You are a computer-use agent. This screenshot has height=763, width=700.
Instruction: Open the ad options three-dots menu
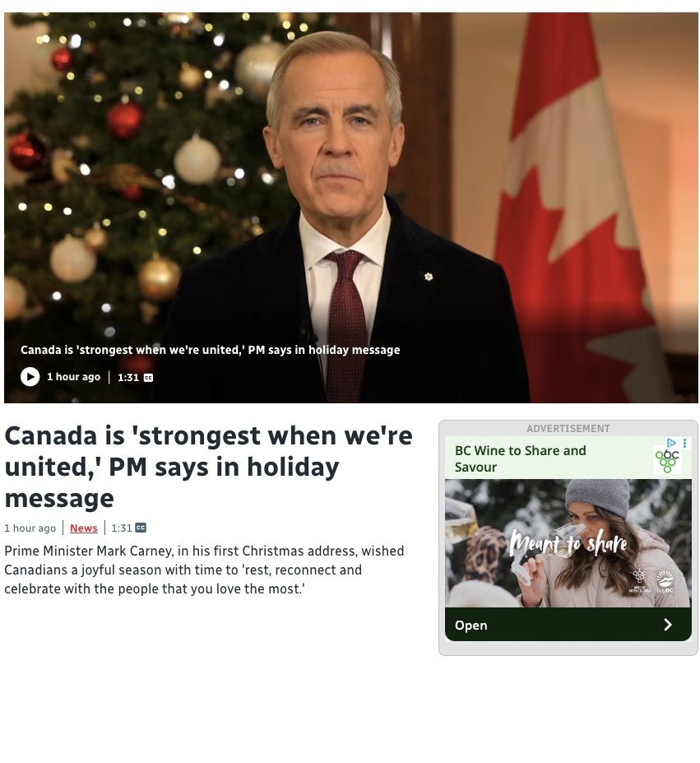point(684,443)
